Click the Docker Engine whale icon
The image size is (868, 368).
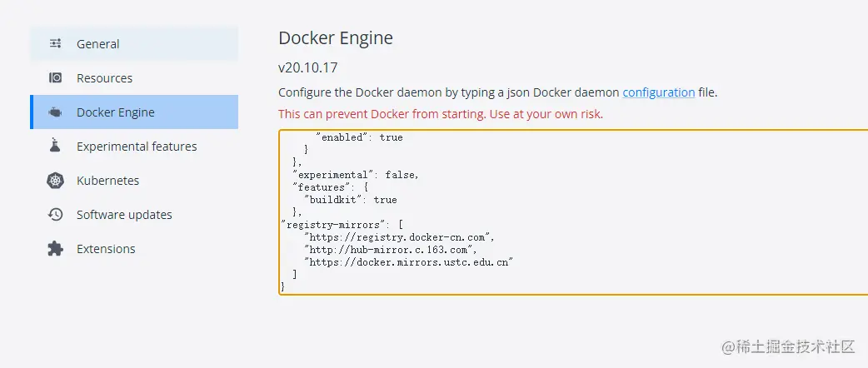point(55,112)
